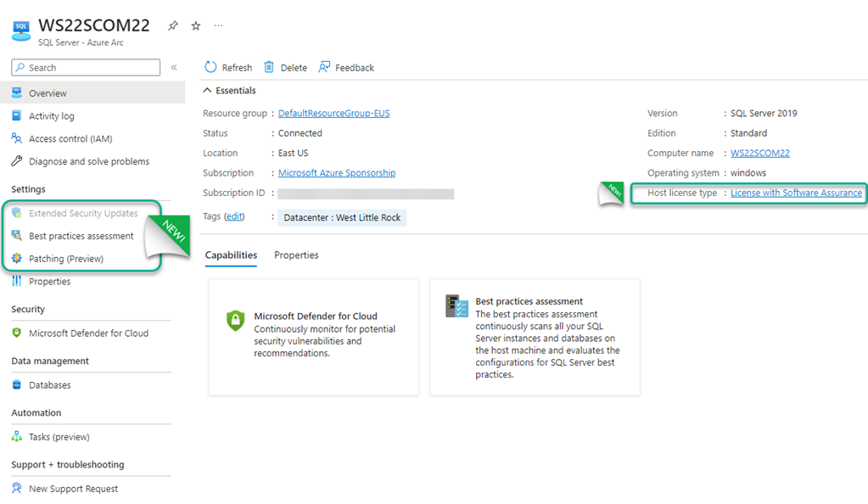Open Access control (IAM) page
This screenshot has width=868, height=504.
click(x=70, y=139)
